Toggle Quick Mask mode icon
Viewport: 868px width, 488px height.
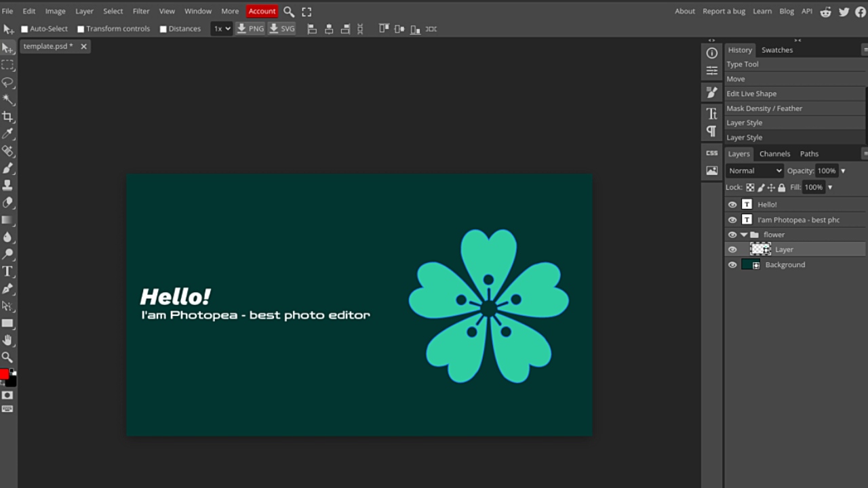click(7, 395)
